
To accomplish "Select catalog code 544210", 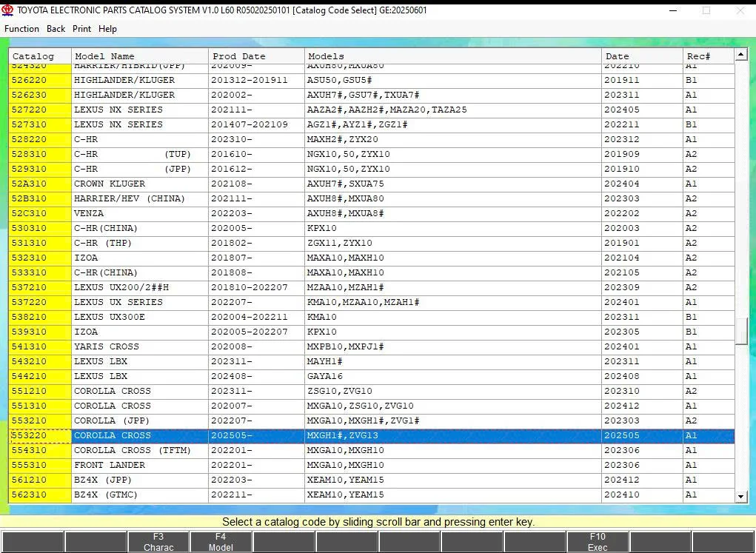I will pos(40,377).
